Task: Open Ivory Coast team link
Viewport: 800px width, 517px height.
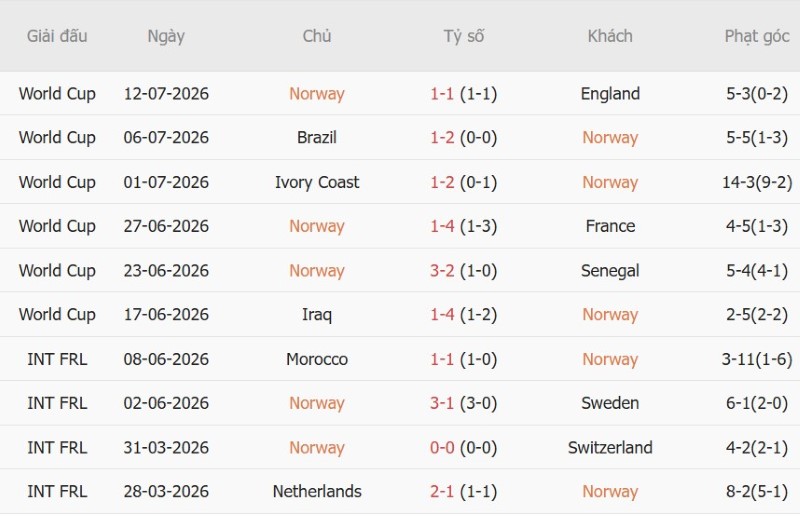Action: 317,182
